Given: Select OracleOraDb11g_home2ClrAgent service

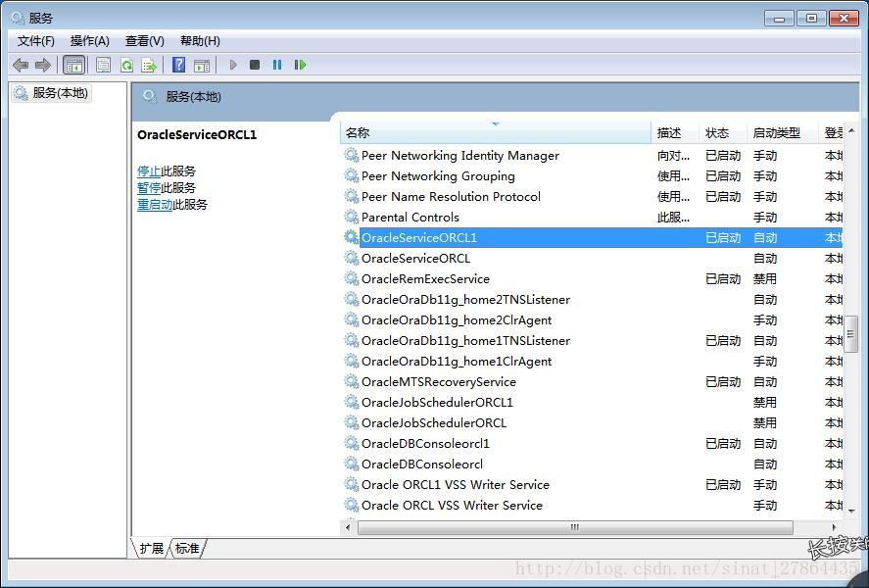Looking at the screenshot, I should point(592,319).
